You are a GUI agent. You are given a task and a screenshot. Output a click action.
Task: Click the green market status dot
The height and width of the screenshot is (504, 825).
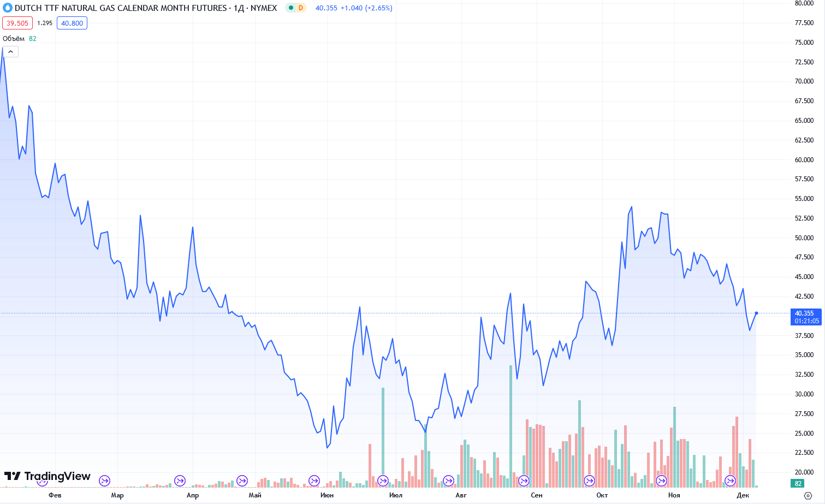[291, 8]
